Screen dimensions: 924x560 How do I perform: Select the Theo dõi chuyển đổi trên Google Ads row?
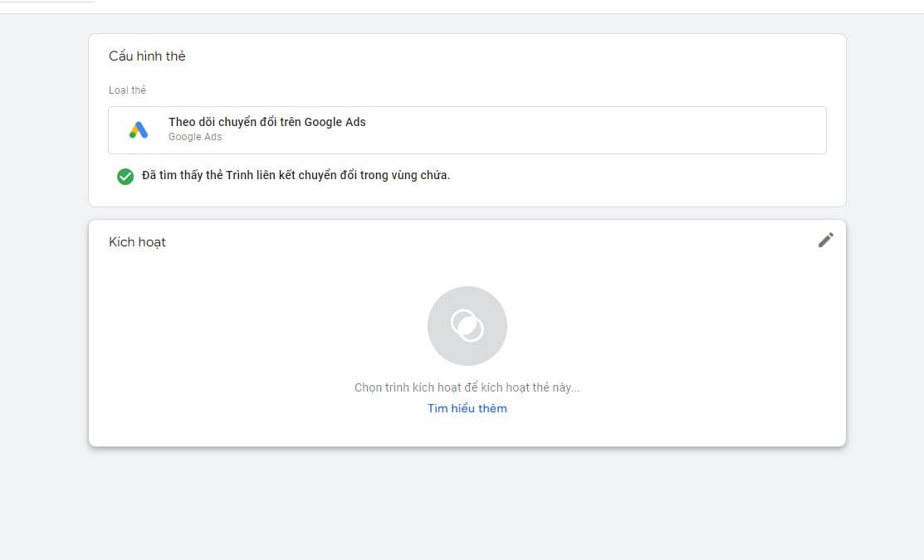coord(467,129)
